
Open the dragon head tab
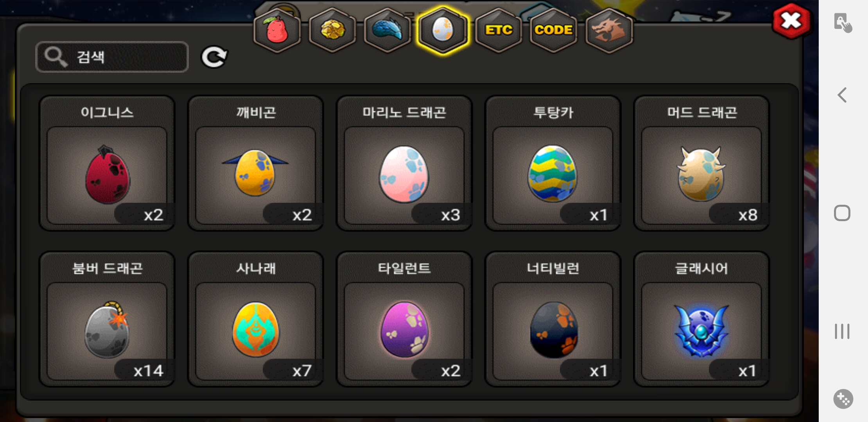609,30
